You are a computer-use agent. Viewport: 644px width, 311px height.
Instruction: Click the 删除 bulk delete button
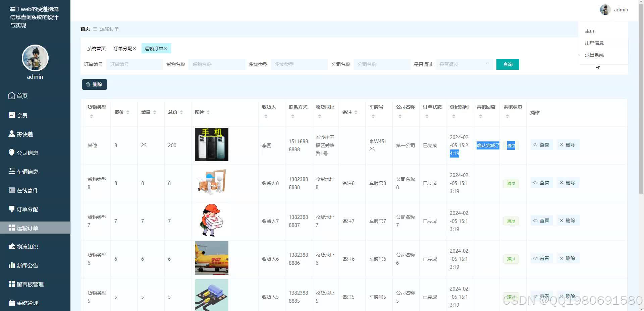95,84
